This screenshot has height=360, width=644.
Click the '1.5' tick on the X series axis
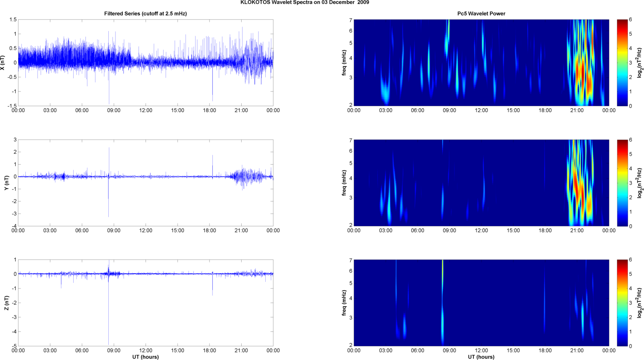click(13, 19)
